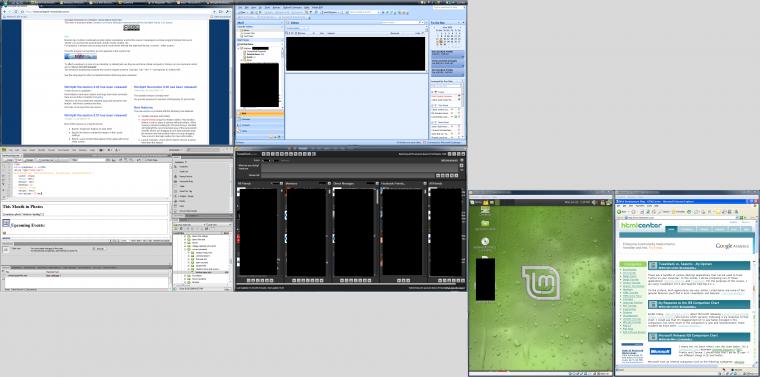
Task: Click Chrome's back arrow button
Action: pos(5,11)
